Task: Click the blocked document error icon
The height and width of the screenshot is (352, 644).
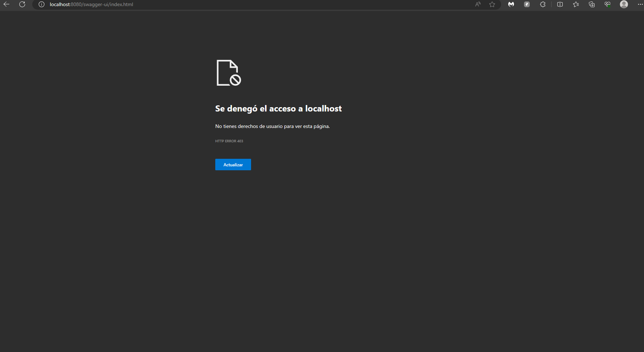Action: pos(229,73)
